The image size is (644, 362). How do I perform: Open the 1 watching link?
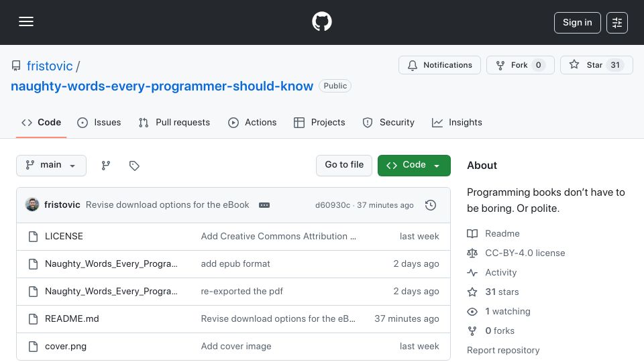click(508, 312)
